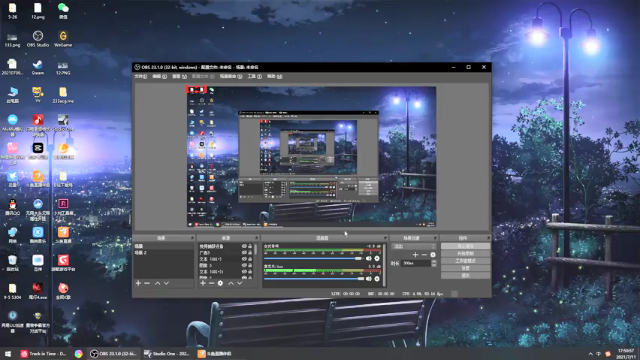Click the colorful round taskbar icon
Screen dimensions: 640x360
point(78,353)
